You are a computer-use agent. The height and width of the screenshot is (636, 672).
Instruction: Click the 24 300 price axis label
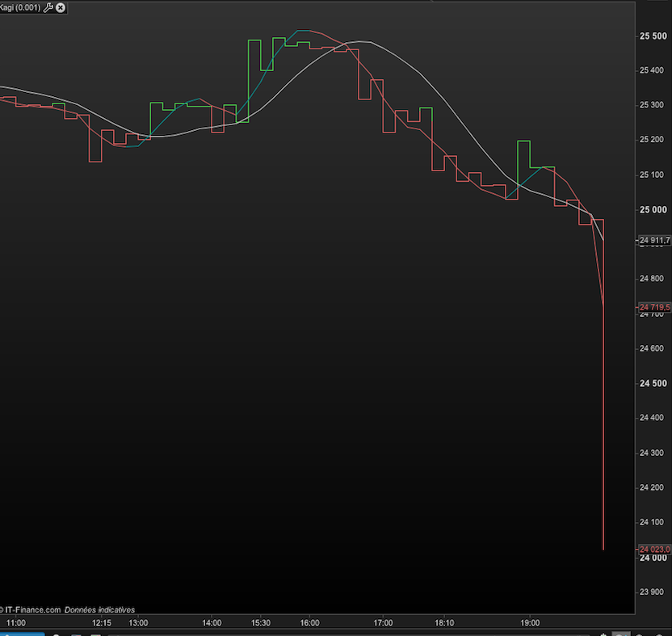click(652, 453)
